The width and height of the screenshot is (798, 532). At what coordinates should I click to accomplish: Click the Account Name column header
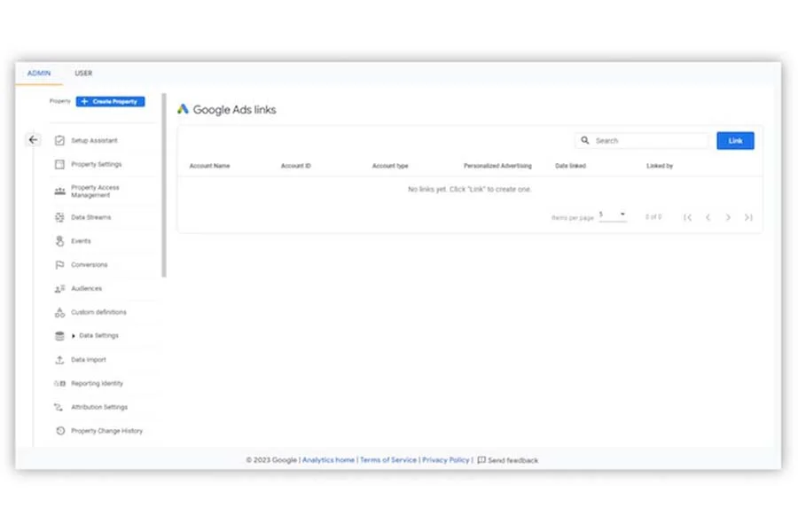209,166
